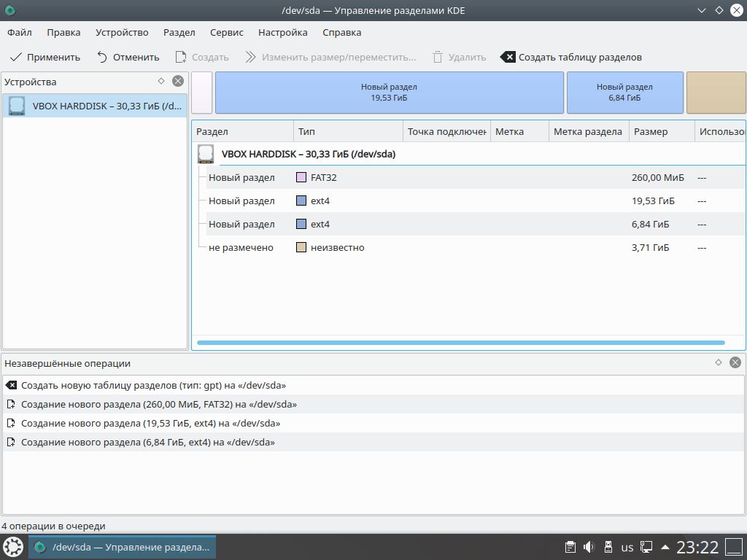This screenshot has height=560, width=747.
Task: Click the hard disk icon in partition tree header
Action: pos(206,155)
